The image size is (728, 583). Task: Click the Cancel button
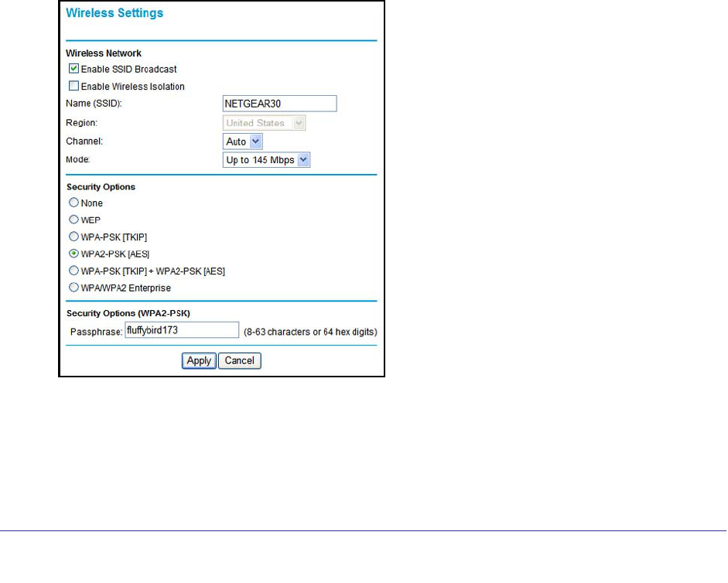(240, 360)
